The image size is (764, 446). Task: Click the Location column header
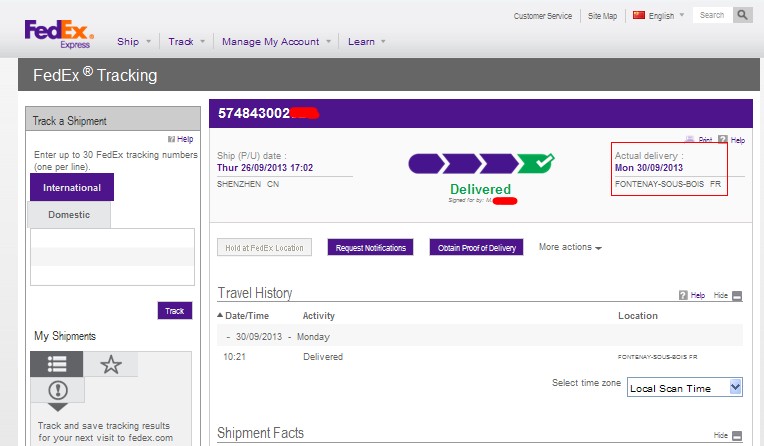click(x=638, y=316)
